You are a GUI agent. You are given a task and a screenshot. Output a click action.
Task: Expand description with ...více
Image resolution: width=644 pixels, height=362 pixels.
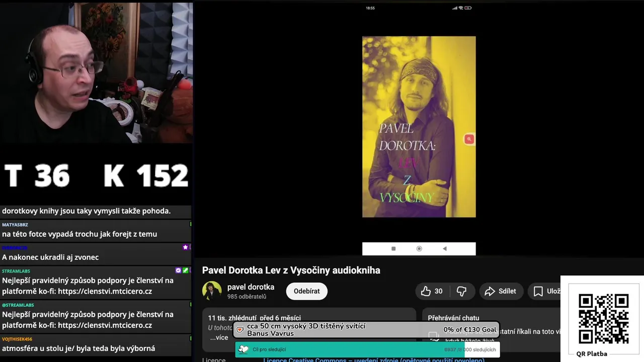click(219, 337)
